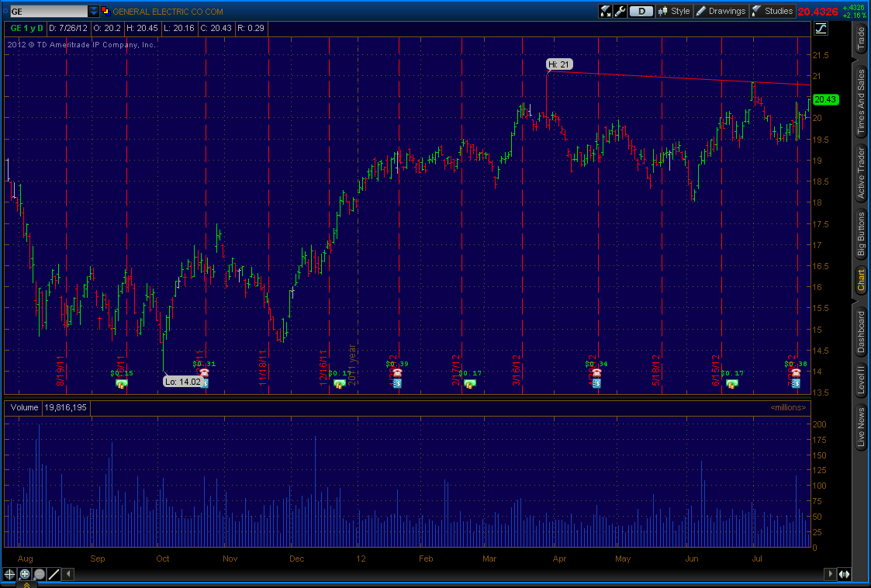The width and height of the screenshot is (871, 588).
Task: Click the green 20.43 price axis label
Action: (x=825, y=99)
